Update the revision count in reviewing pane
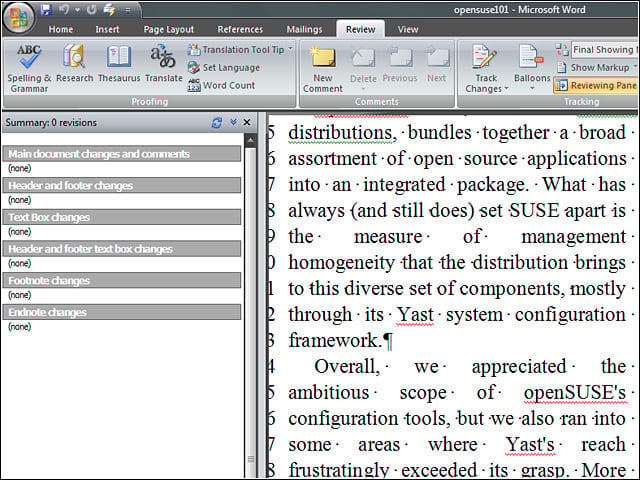Screen dimensions: 640x480 pos(217,122)
